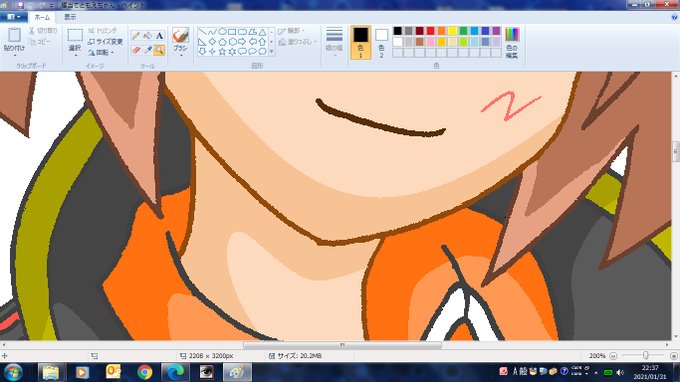The width and height of the screenshot is (680, 382).
Task: Open the Paint application menu button
Action: tap(14, 17)
